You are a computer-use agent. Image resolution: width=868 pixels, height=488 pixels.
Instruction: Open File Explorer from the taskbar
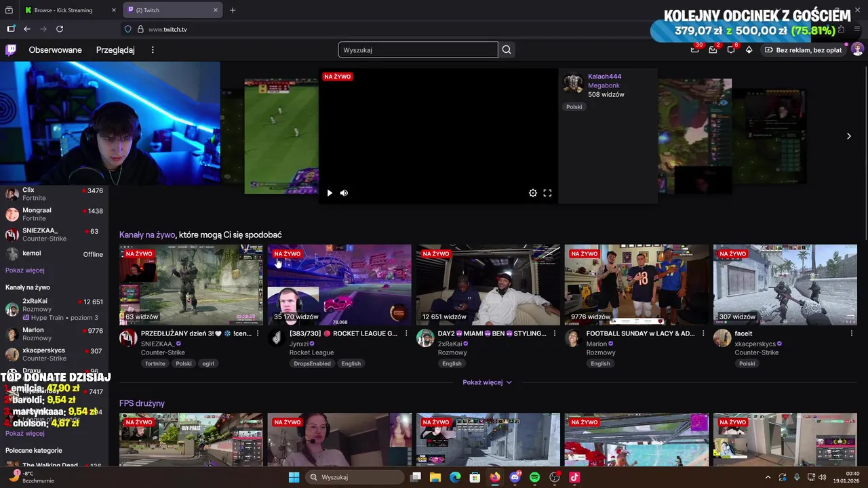435,477
